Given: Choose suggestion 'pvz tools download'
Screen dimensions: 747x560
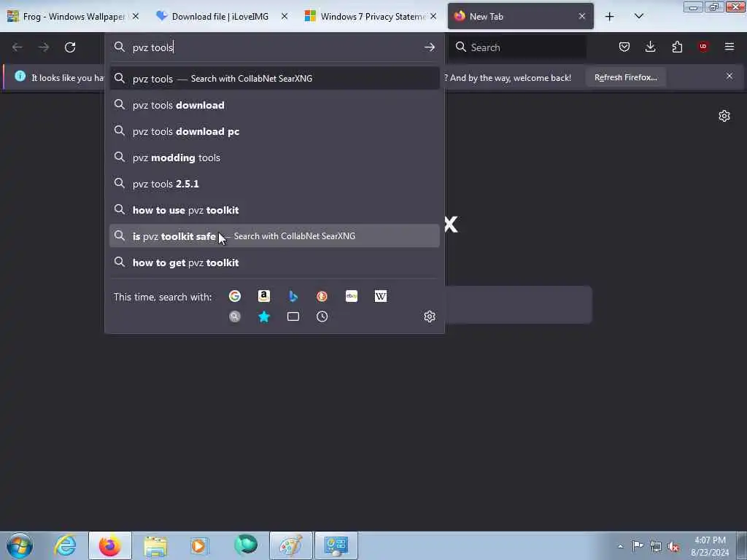Looking at the screenshot, I should click(274, 105).
